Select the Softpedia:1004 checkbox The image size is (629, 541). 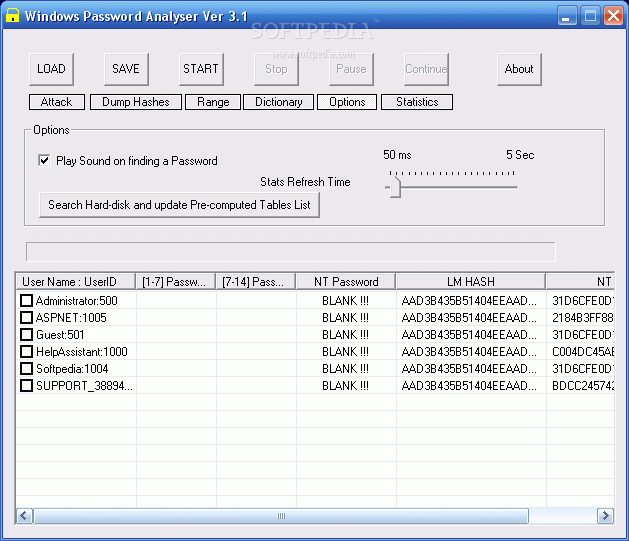26,369
